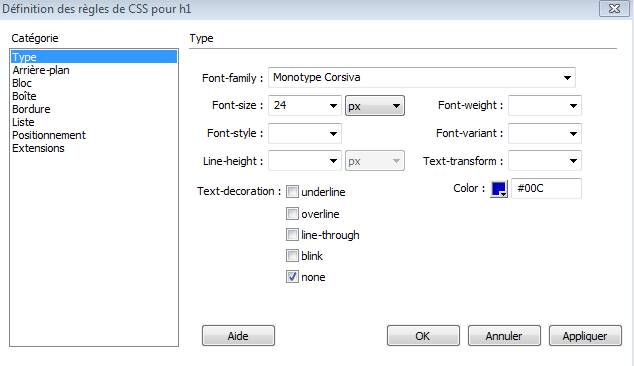Expand the Font-weight dropdown

click(545, 106)
